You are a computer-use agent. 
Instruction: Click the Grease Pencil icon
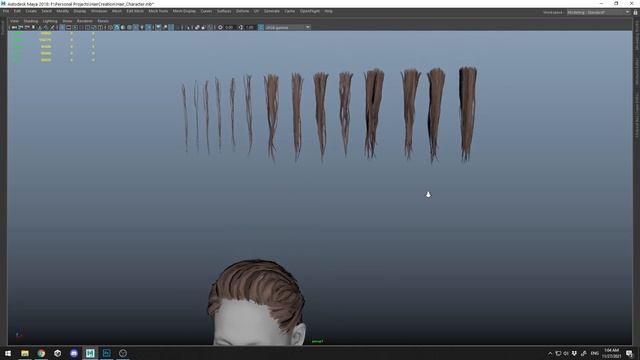tap(52, 27)
